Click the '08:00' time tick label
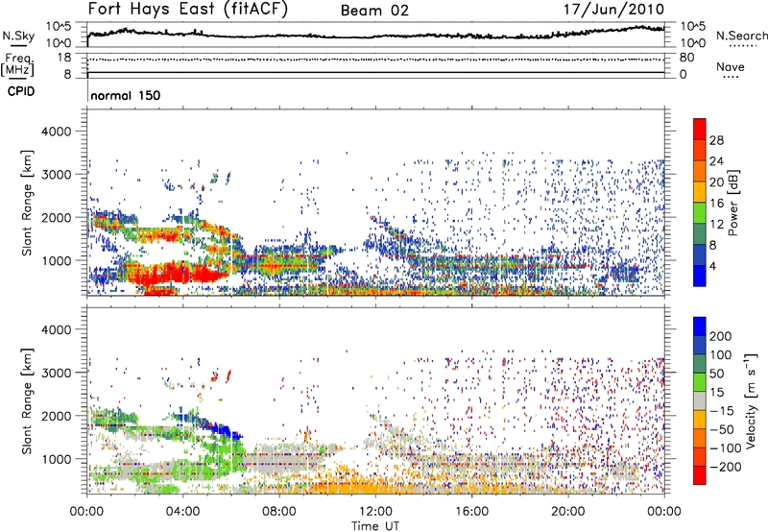Image resolution: width=768 pixels, height=532 pixels. pyautogui.click(x=278, y=512)
